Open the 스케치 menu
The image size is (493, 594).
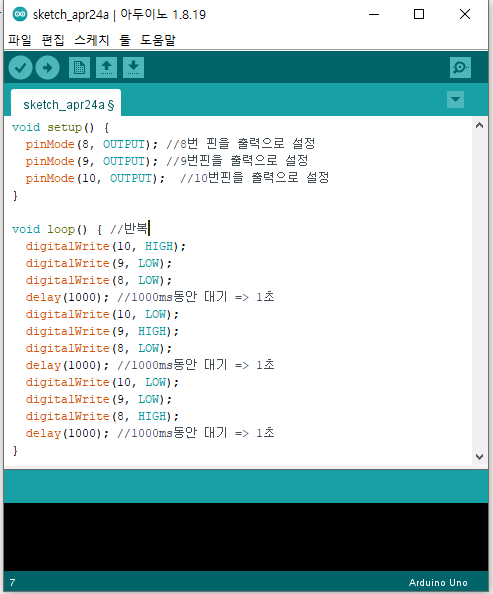click(x=92, y=40)
